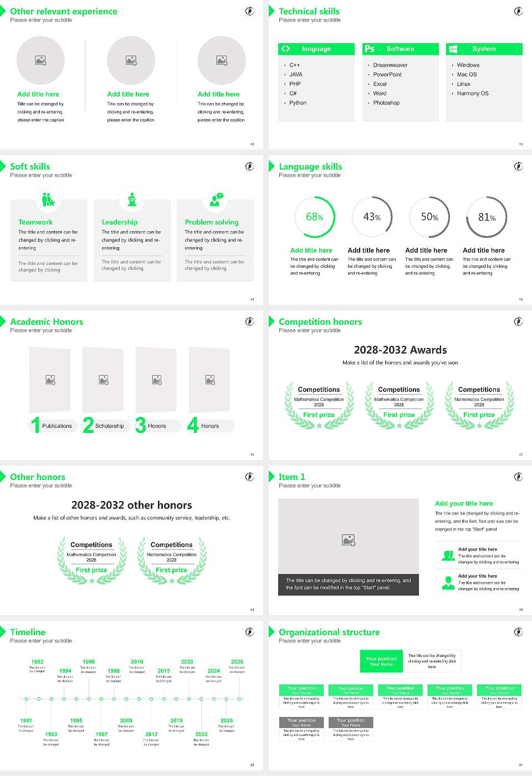Viewport: 532px width, 776px height.
Task: Click the 81% circular progress ring
Action: [487, 217]
